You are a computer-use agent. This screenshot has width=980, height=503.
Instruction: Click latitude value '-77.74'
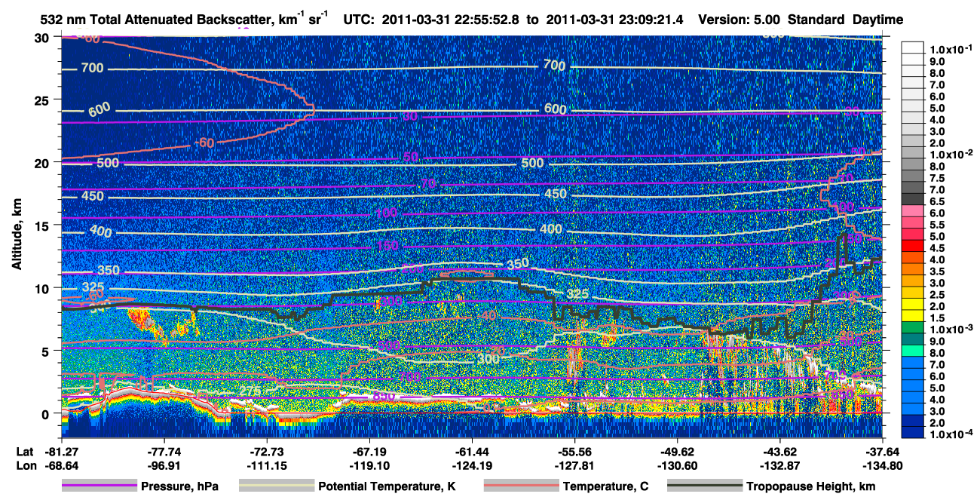tap(164, 451)
